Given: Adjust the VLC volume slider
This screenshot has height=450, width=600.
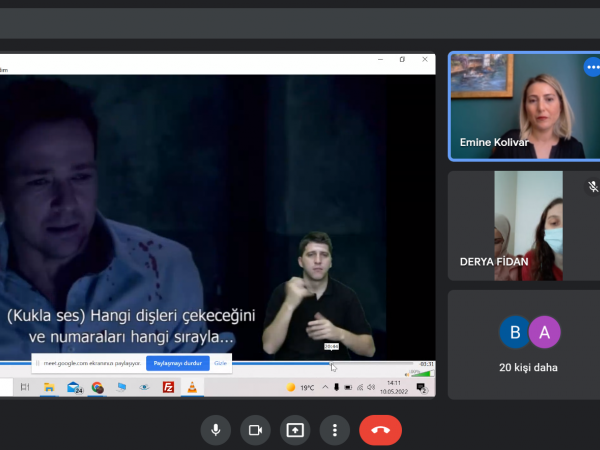Looking at the screenshot, I should pyautogui.click(x=422, y=373).
